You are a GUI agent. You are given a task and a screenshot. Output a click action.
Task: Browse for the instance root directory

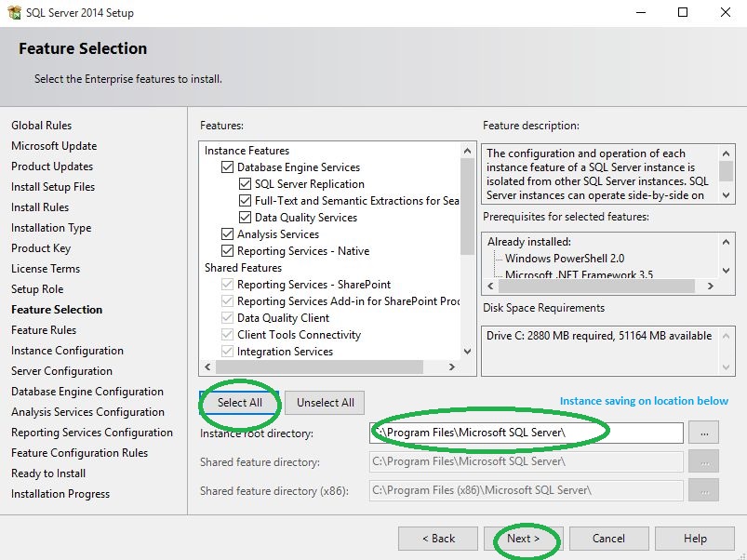(x=703, y=433)
